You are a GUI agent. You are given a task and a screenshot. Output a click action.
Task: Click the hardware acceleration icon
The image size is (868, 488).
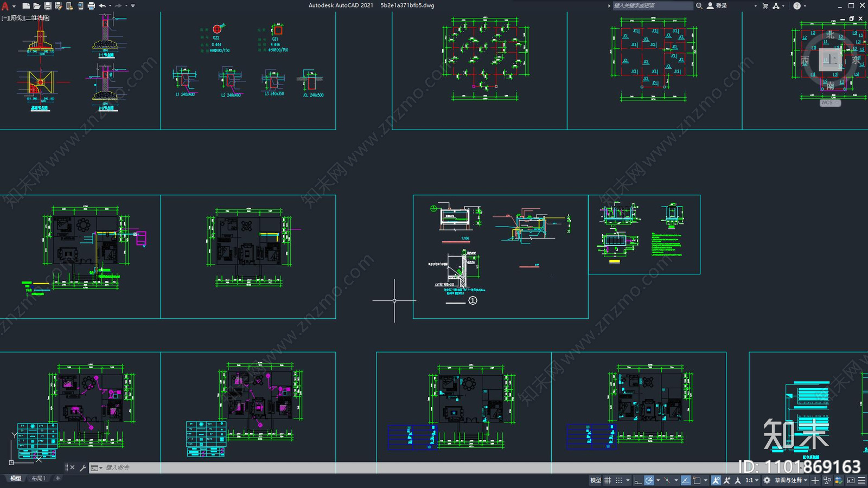[839, 480]
